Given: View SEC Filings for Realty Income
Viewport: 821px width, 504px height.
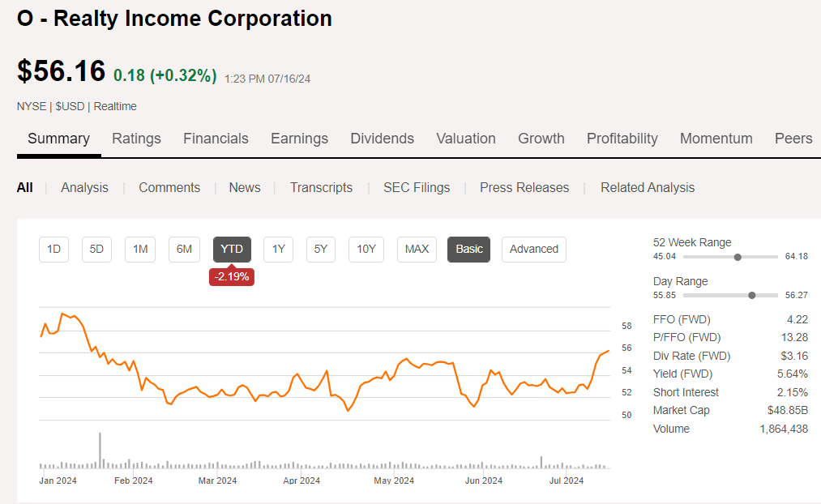Looking at the screenshot, I should [417, 187].
